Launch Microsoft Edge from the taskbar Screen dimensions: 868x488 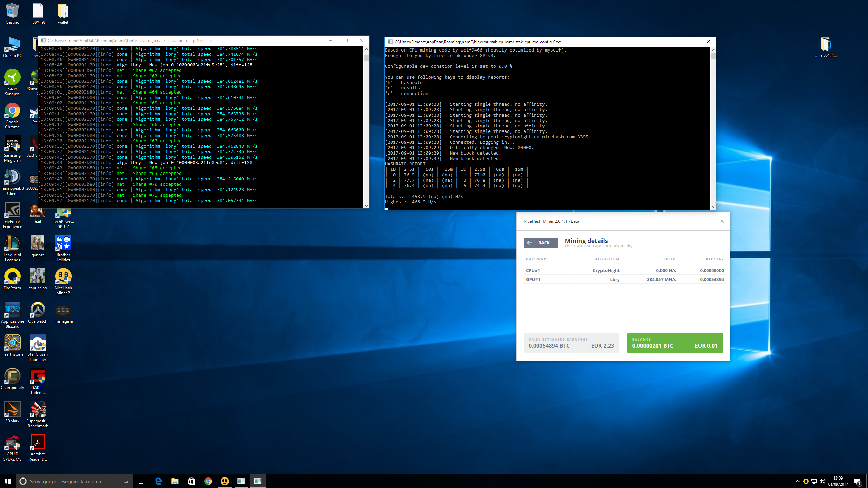158,481
